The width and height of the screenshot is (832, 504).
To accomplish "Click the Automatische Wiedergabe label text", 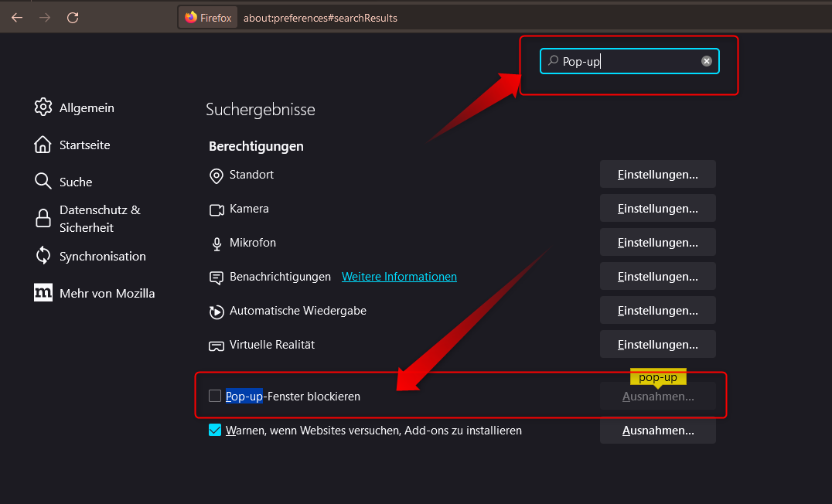I will click(298, 310).
